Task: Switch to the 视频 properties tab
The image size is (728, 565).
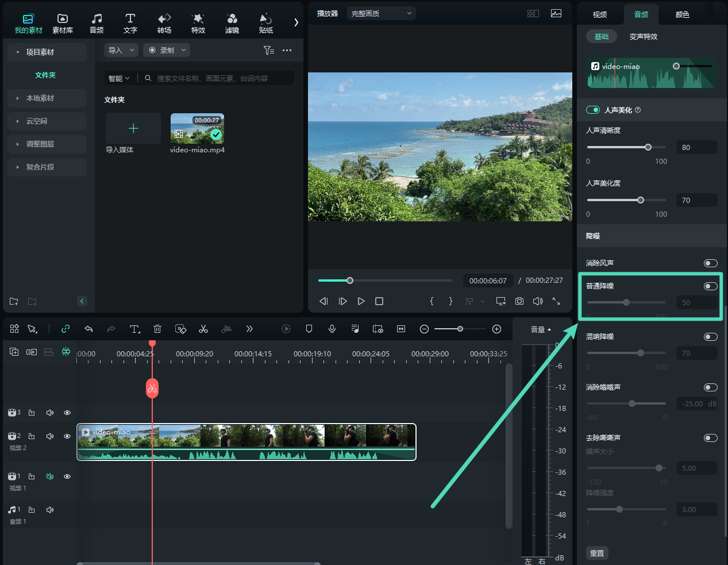Action: point(600,14)
